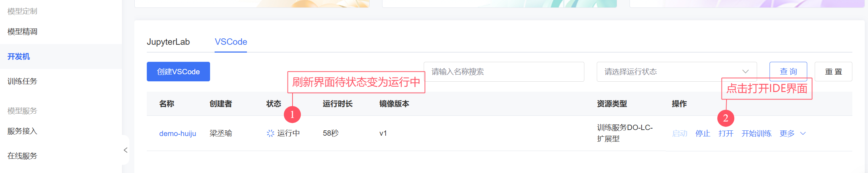Select the VSCode tab

coord(231,42)
